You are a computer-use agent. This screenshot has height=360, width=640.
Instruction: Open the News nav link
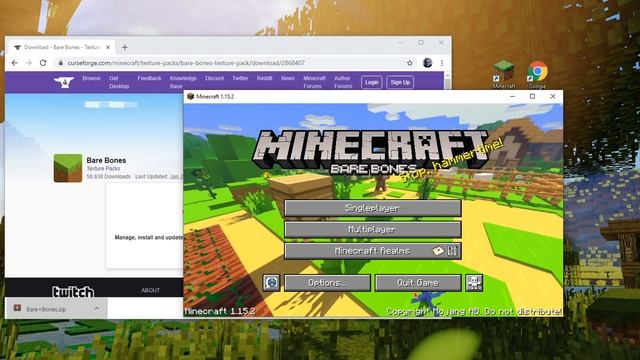[288, 78]
